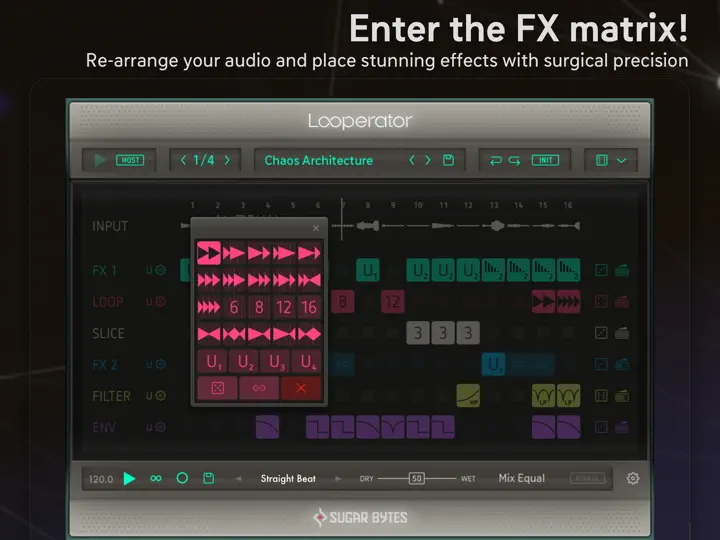Expand the chevron menu beside the grid icon
Image resolution: width=720 pixels, height=540 pixels.
(x=621, y=161)
